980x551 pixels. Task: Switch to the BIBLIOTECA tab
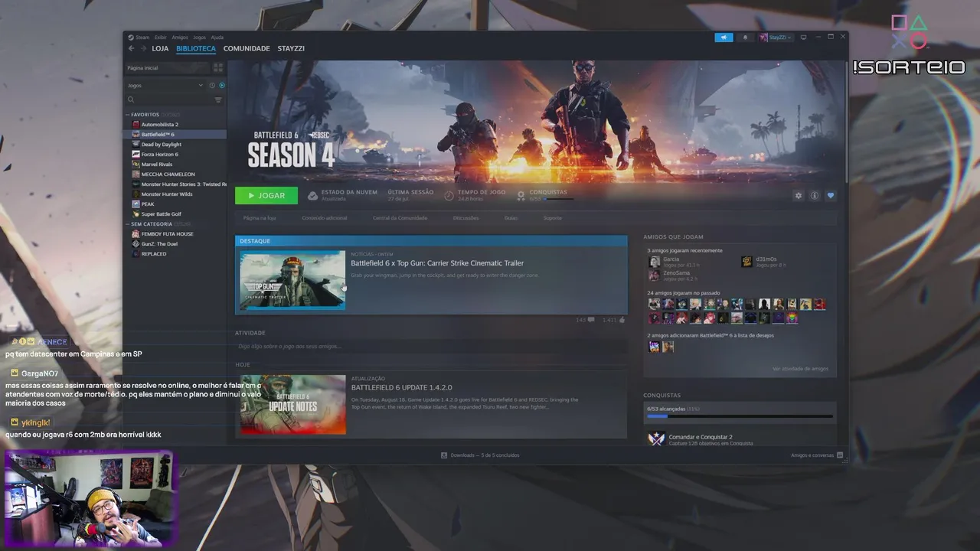tap(196, 48)
